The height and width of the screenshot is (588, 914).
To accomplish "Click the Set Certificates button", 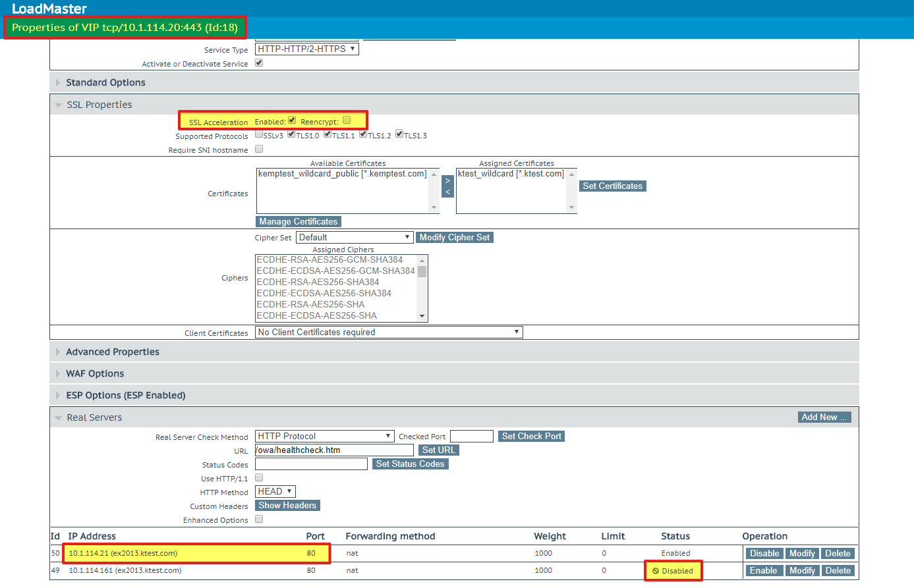I will pos(613,186).
